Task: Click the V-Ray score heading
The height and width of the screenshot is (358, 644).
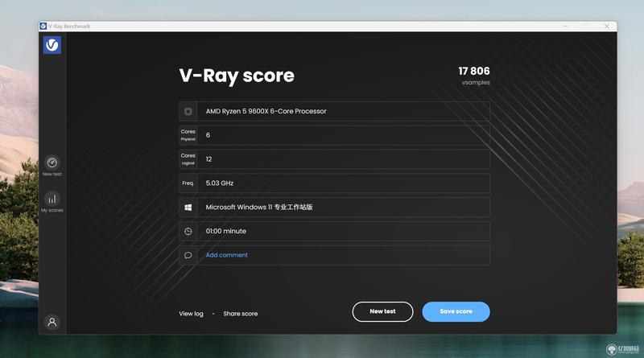Action: (x=237, y=76)
